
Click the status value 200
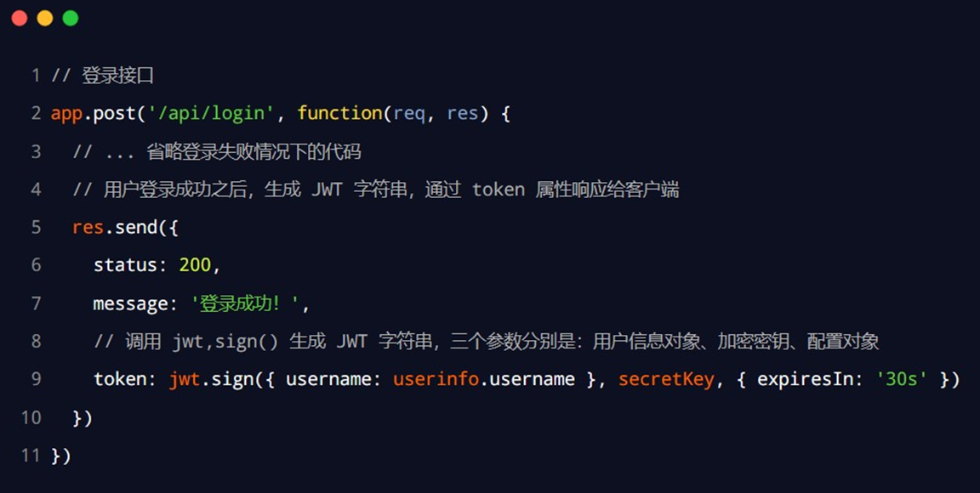tap(195, 265)
